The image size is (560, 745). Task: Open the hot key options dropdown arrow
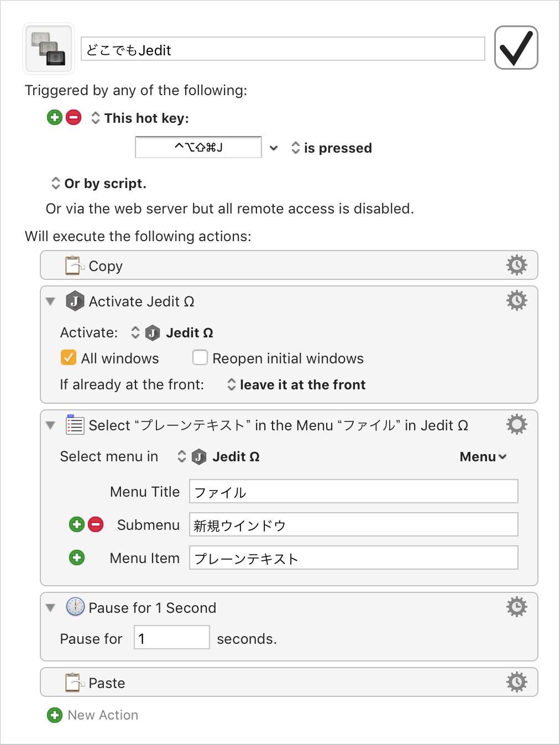[274, 148]
